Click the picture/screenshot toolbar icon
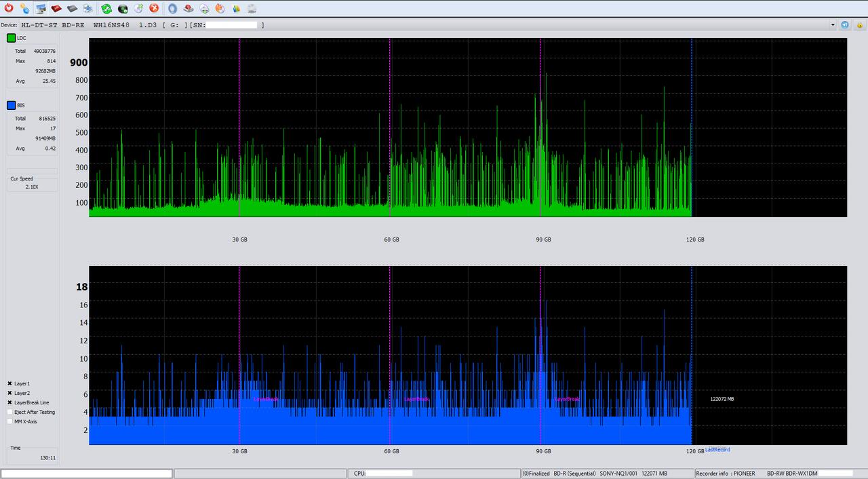Viewport: 868px width, 479px height. coord(41,8)
